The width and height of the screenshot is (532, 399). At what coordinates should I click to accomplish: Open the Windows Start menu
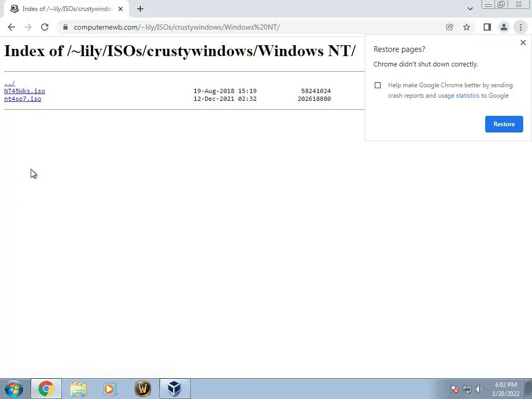point(14,389)
